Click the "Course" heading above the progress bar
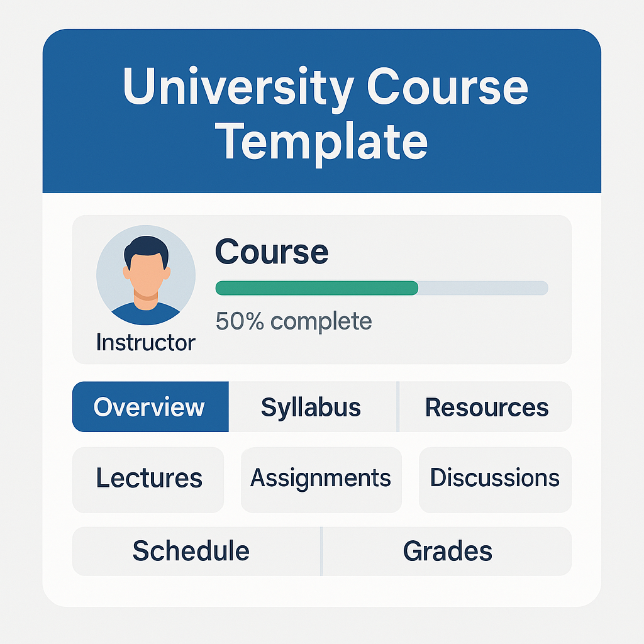The height and width of the screenshot is (644, 644). point(272,252)
